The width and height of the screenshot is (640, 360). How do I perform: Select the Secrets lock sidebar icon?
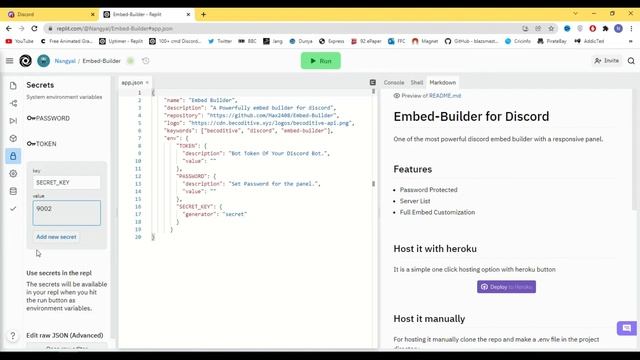[13, 156]
